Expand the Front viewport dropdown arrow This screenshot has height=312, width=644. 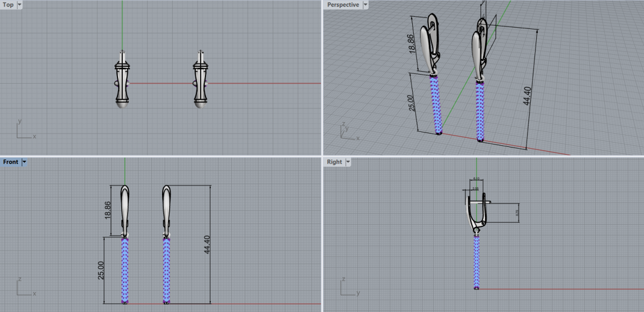point(24,162)
